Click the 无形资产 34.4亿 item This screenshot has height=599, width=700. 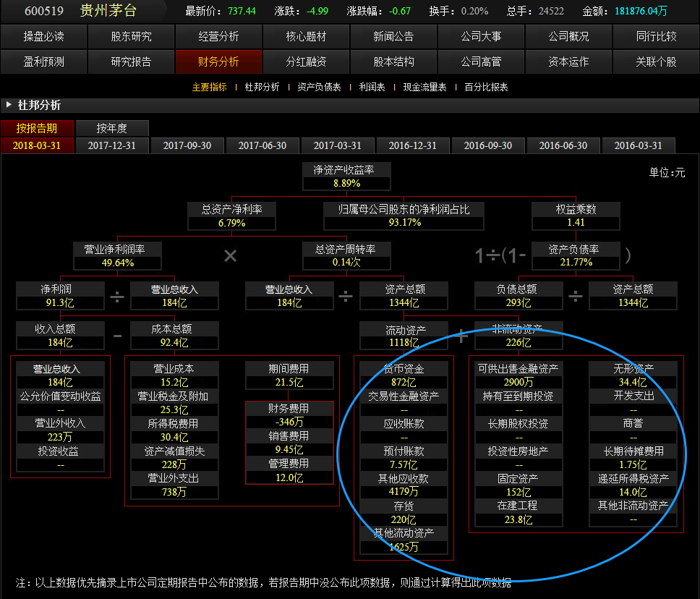pos(633,375)
